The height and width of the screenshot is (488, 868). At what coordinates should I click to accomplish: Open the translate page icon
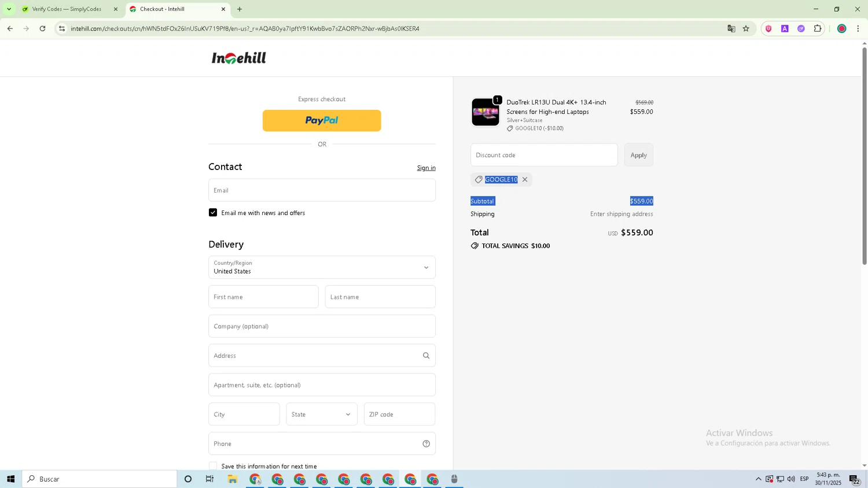(x=731, y=28)
